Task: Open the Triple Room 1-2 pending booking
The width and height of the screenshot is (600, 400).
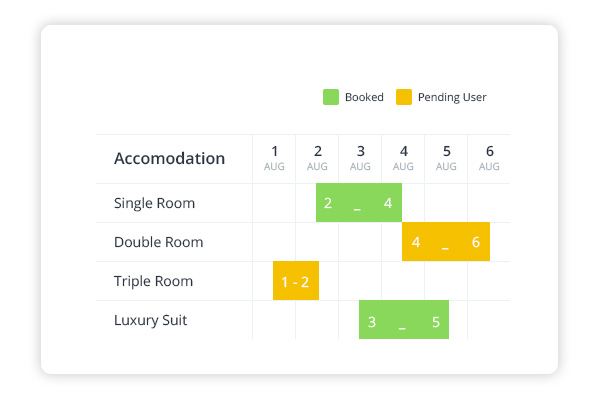Action: tap(295, 281)
